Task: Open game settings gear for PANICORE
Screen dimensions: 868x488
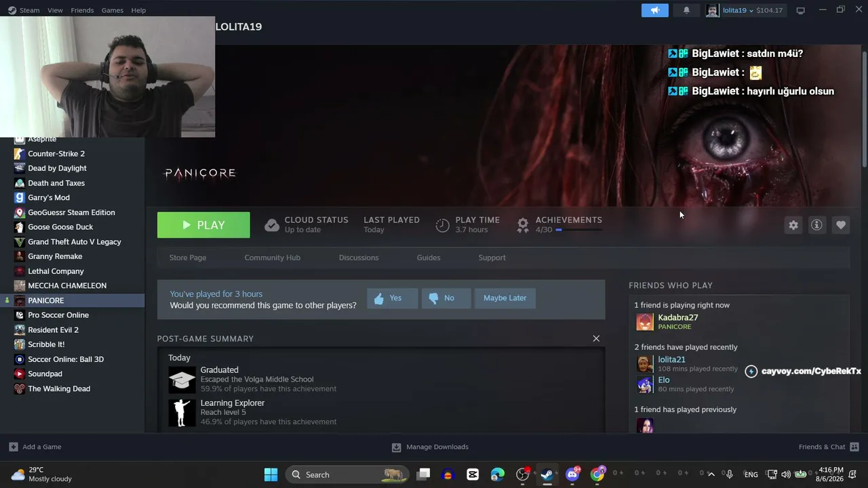Action: (793, 225)
